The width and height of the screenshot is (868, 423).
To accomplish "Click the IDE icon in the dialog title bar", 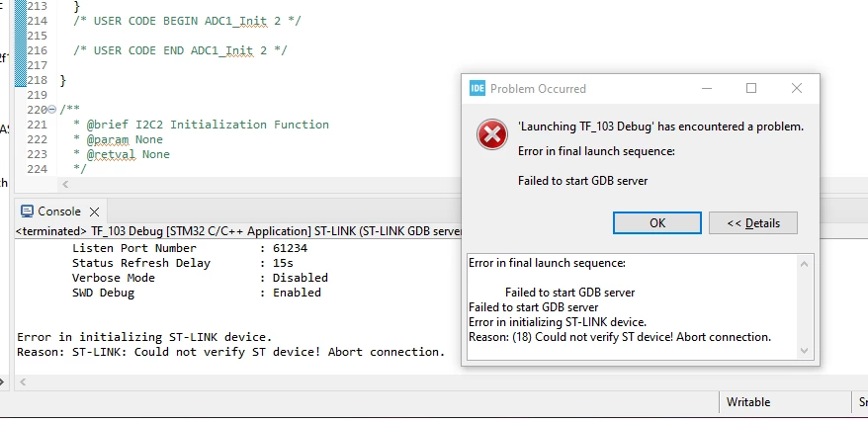I will [x=477, y=89].
